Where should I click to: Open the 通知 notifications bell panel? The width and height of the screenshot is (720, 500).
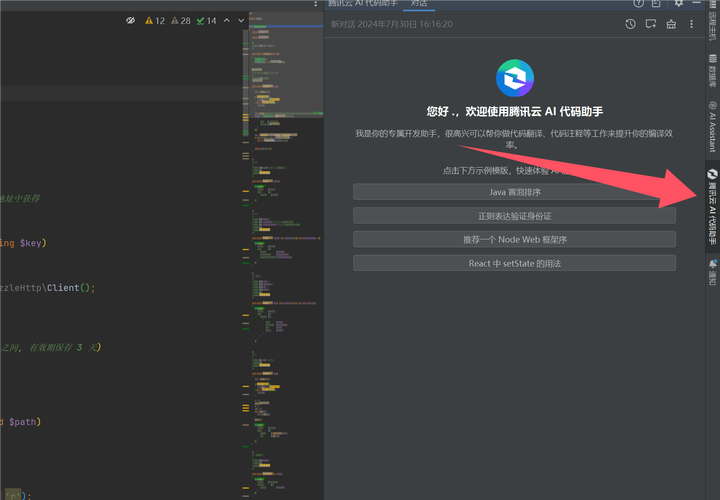click(x=712, y=272)
